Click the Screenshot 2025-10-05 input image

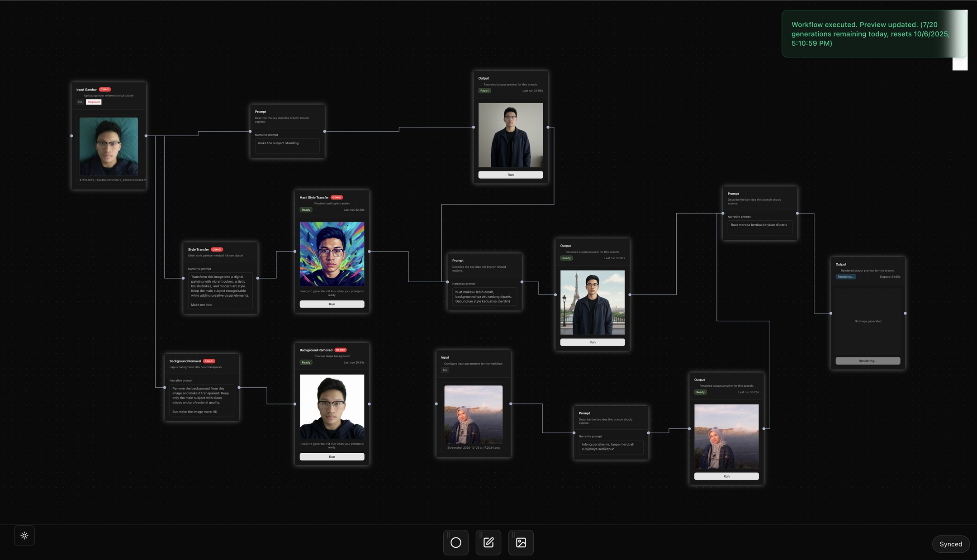tap(473, 414)
